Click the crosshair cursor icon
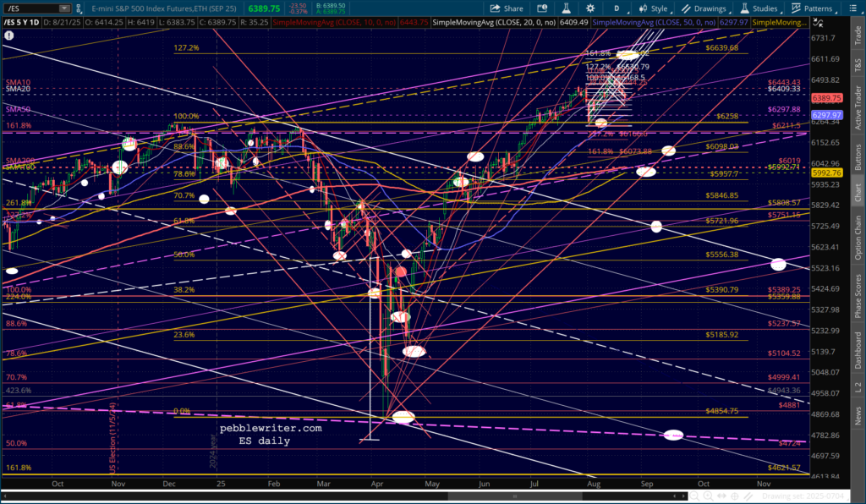 pos(737,496)
